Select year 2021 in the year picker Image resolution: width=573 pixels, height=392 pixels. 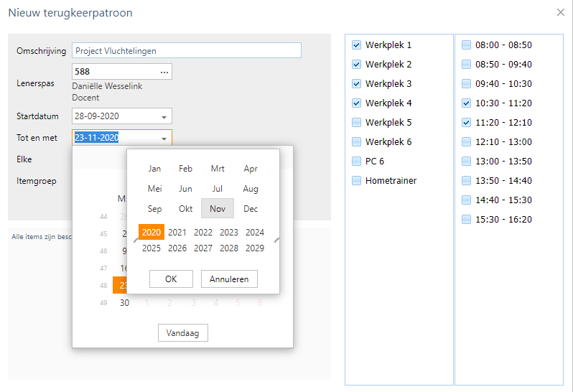[177, 232]
